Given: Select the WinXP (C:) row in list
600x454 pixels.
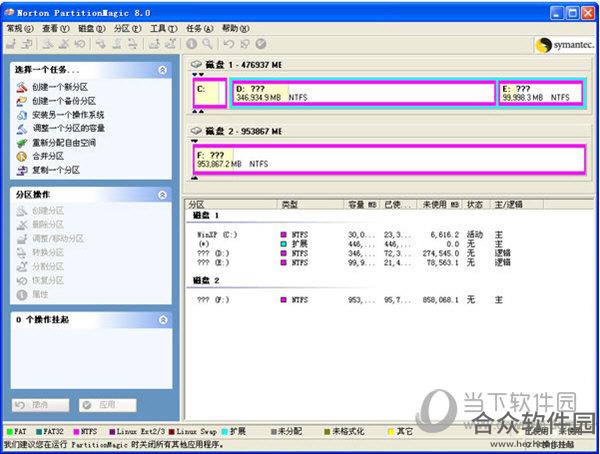Looking at the screenshot, I should [x=354, y=235].
